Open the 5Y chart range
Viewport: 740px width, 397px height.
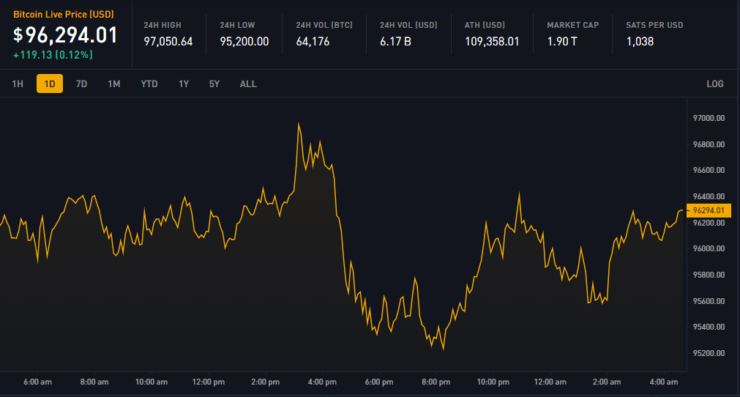coord(214,84)
